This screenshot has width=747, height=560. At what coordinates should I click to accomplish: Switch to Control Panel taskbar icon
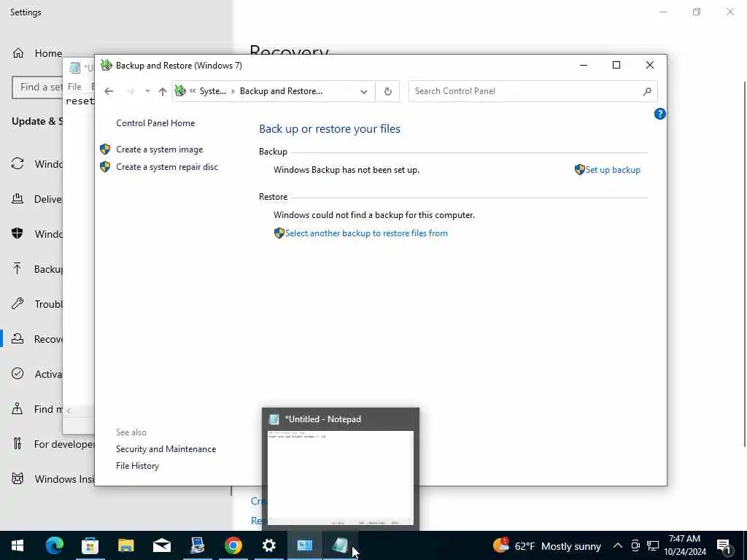[x=304, y=545]
